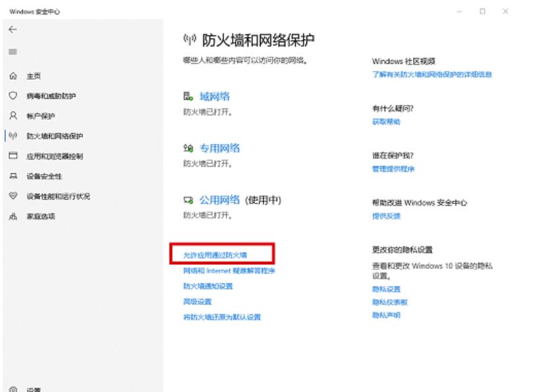
Task: Open 了解有关防火墙和网络保护的详细信息 link
Action: pyautogui.click(x=431, y=74)
